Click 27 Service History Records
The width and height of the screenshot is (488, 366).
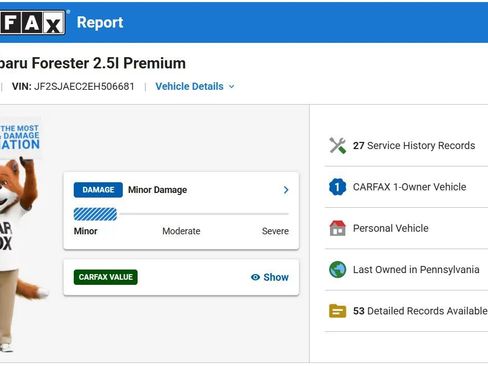pyautogui.click(x=414, y=145)
